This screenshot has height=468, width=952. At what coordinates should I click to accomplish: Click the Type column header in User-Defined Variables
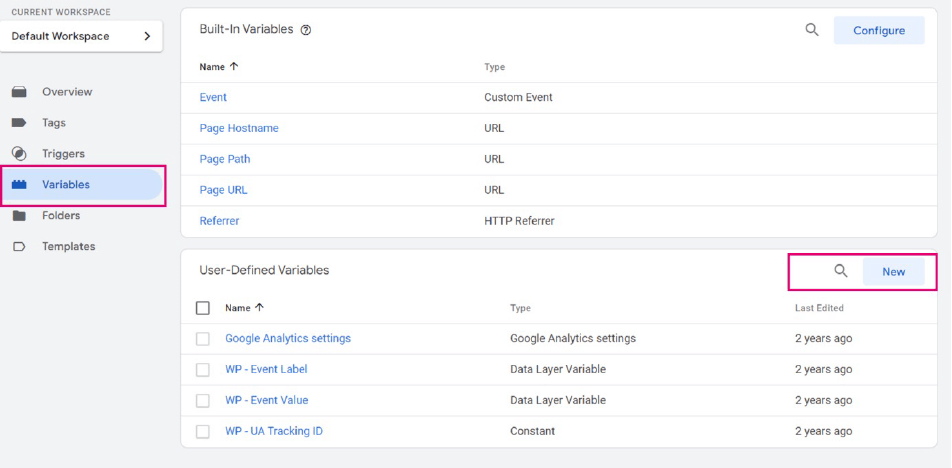(520, 308)
